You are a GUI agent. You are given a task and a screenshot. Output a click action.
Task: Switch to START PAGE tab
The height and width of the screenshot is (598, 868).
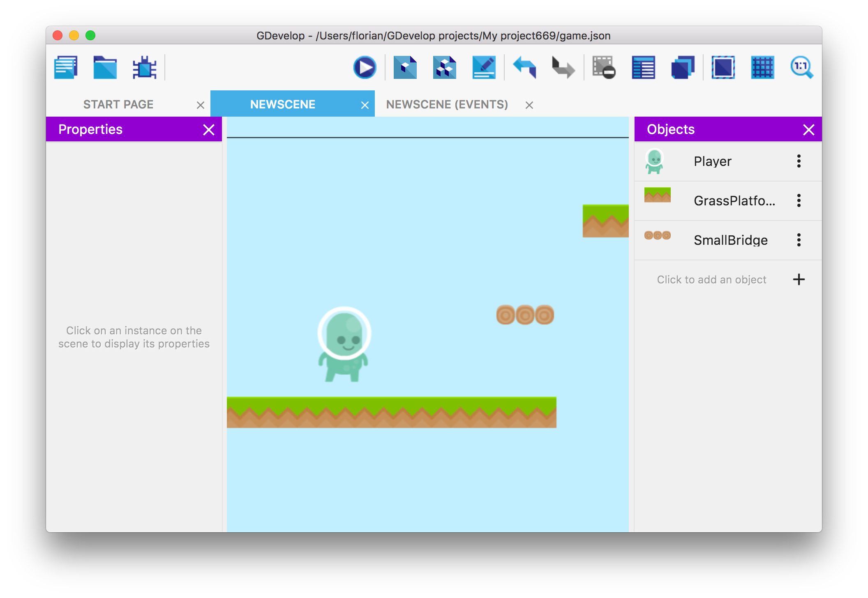(118, 103)
